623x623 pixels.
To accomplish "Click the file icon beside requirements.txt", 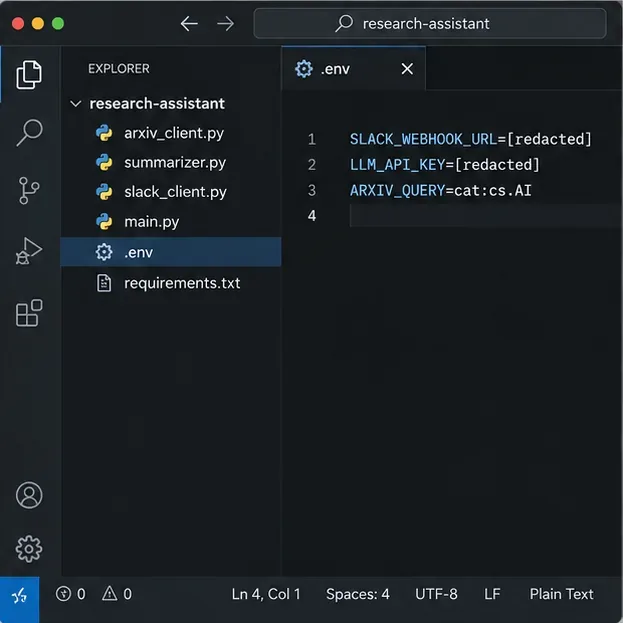I will pyautogui.click(x=104, y=283).
